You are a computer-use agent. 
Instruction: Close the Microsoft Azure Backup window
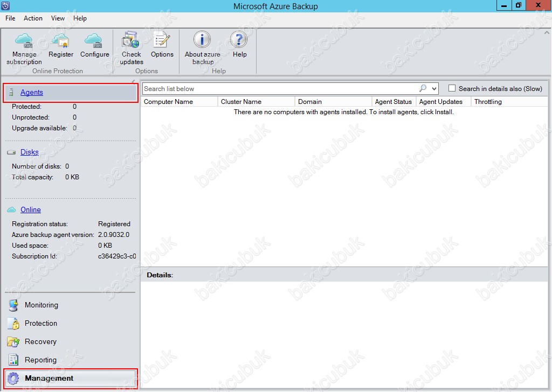click(539, 5)
